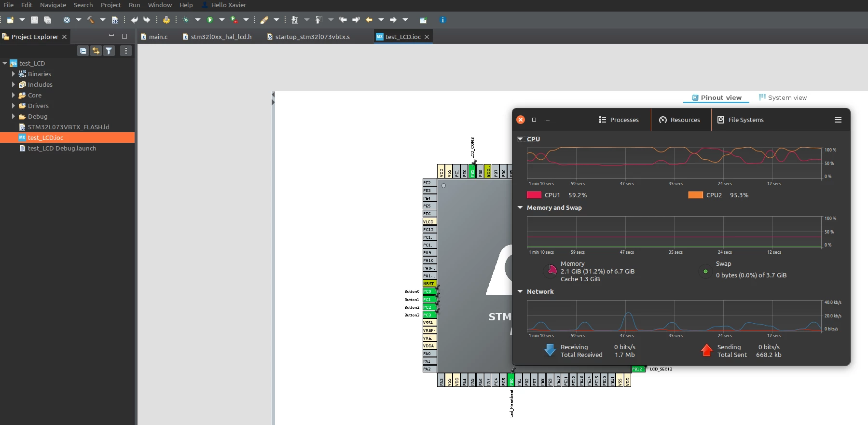This screenshot has height=425, width=868.
Task: Click the green Run button icon
Action: [x=210, y=20]
